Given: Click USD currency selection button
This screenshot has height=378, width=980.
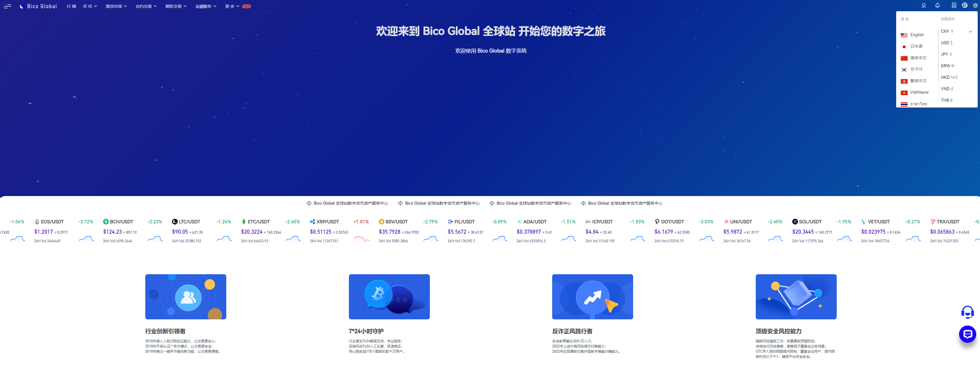Looking at the screenshot, I should 947,43.
